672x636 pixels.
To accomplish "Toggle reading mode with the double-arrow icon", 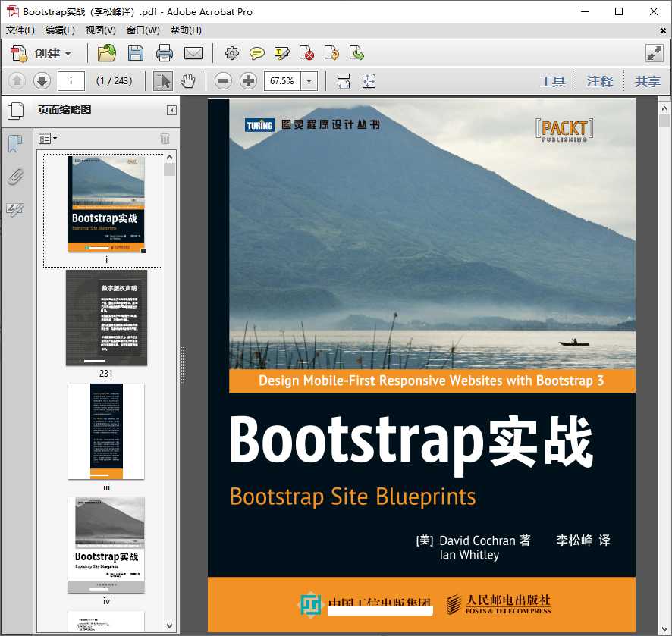I will [654, 53].
